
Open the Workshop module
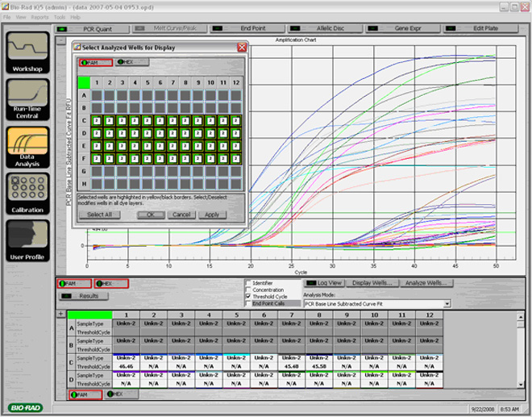coord(28,52)
